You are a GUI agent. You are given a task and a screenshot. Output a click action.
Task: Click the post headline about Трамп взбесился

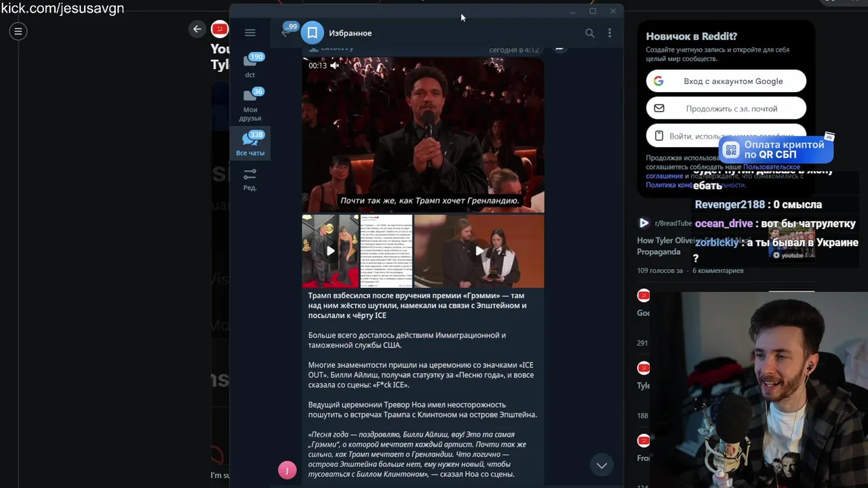coord(417,306)
